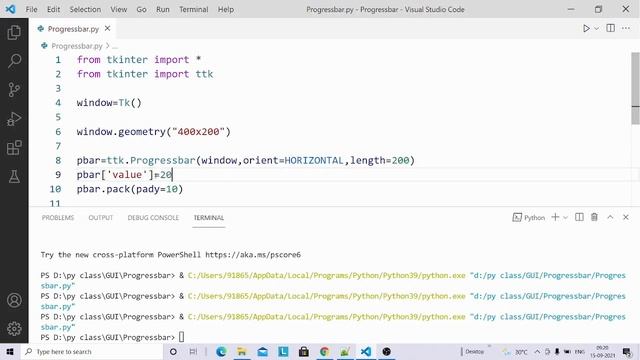Image resolution: width=640 pixels, height=360 pixels.
Task: Open Mail app from taskbar
Action: click(x=262, y=351)
